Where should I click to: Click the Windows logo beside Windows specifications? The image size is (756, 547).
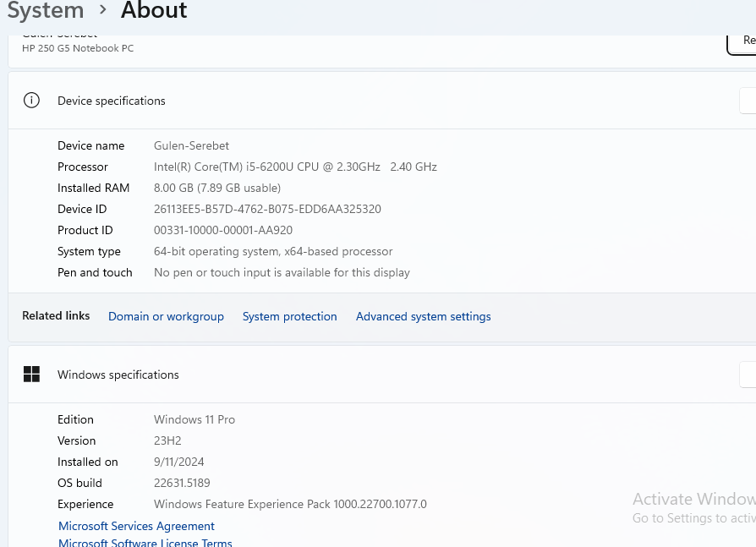click(31, 375)
